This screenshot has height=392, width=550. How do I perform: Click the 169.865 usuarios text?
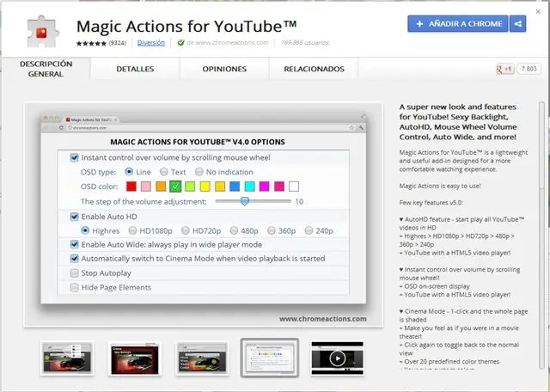pyautogui.click(x=305, y=43)
